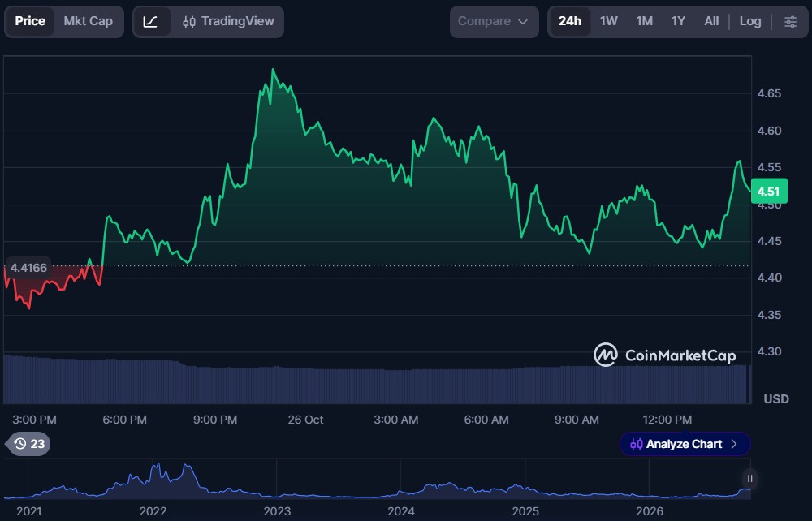Screen dimensions: 812x521
Task: Select the 1M time range
Action: pyautogui.click(x=644, y=21)
